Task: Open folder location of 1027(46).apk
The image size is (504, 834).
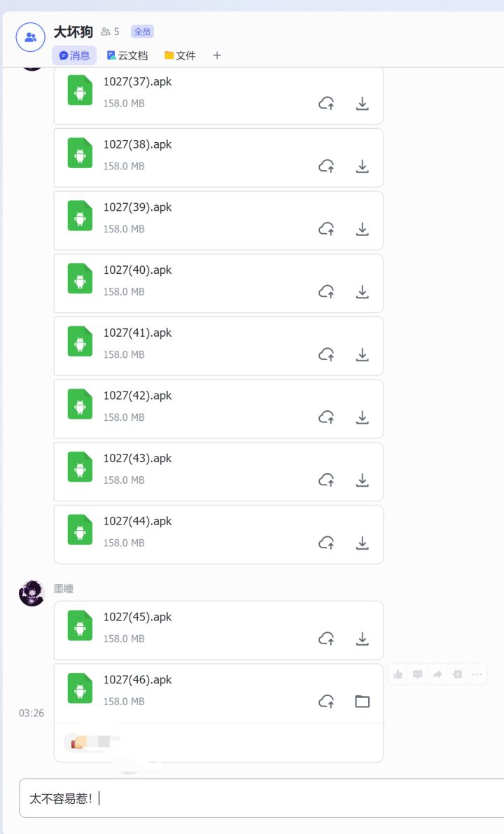Action: click(362, 702)
